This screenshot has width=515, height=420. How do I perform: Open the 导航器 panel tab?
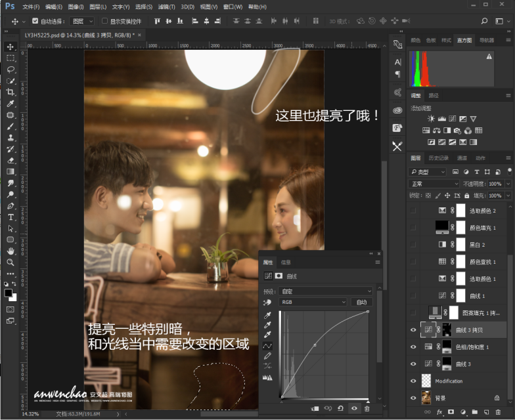(486, 41)
